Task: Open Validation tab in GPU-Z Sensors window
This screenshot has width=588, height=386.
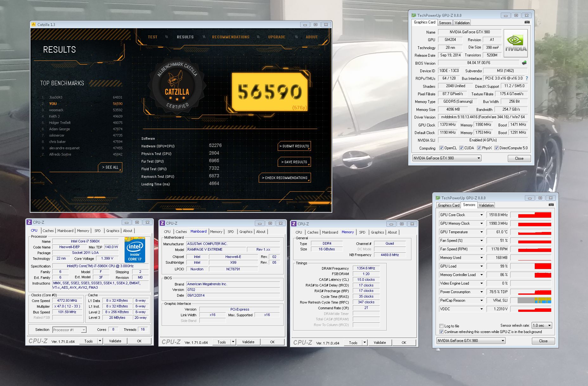Action: tap(486, 205)
